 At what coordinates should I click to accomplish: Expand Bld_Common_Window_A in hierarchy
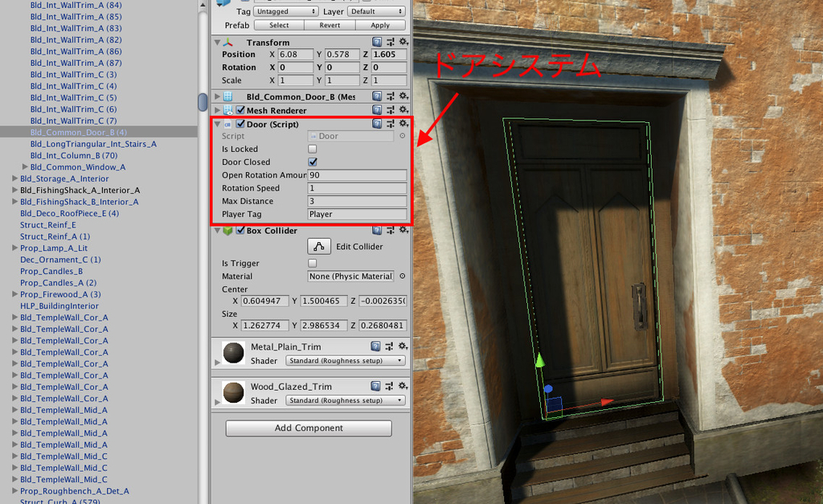(x=25, y=166)
